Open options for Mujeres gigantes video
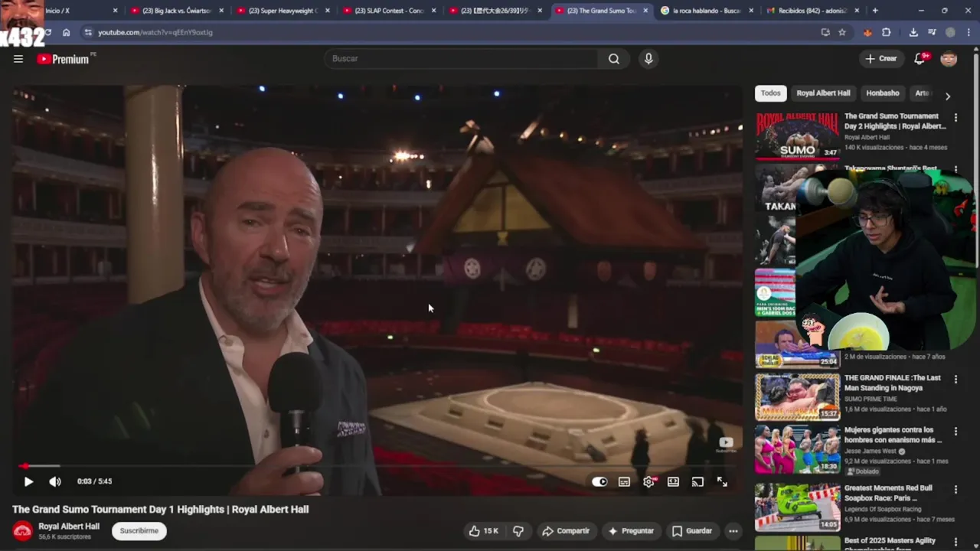 pyautogui.click(x=955, y=432)
